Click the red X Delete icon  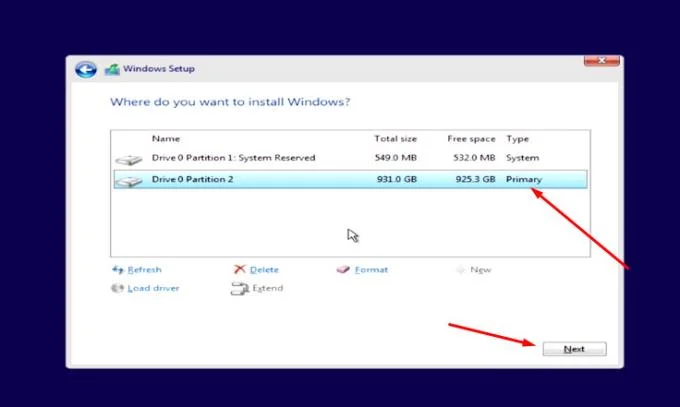coord(239,269)
